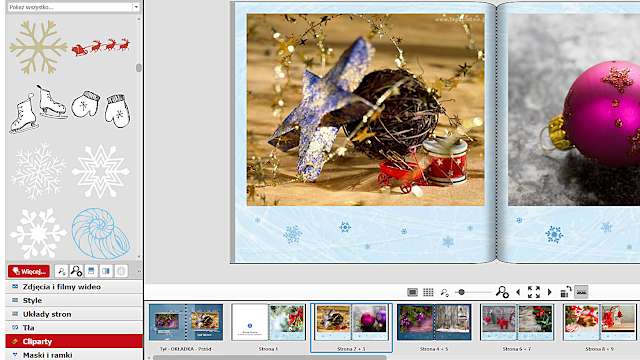
Task: Open the Zdjęcia i filmy wideo section
Action: [x=74, y=287]
